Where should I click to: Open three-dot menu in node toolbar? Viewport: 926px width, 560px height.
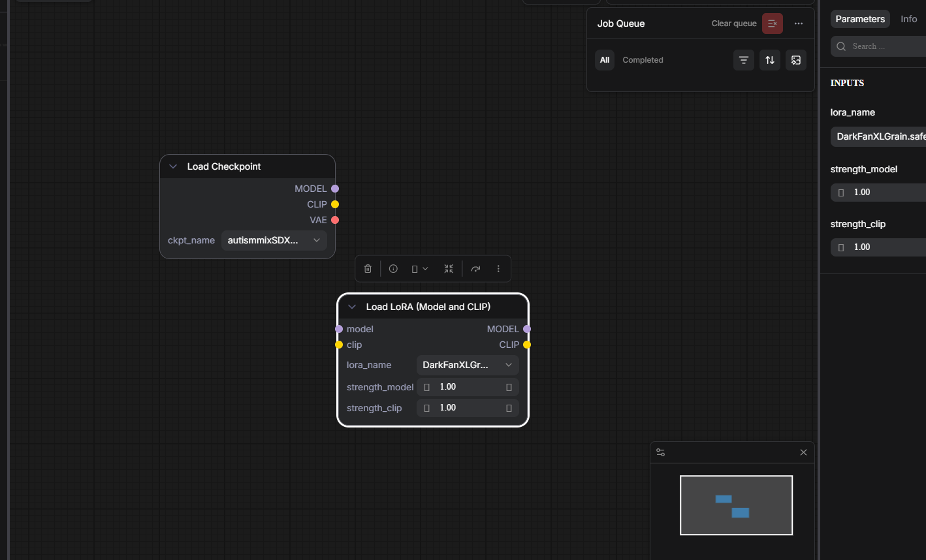498,269
